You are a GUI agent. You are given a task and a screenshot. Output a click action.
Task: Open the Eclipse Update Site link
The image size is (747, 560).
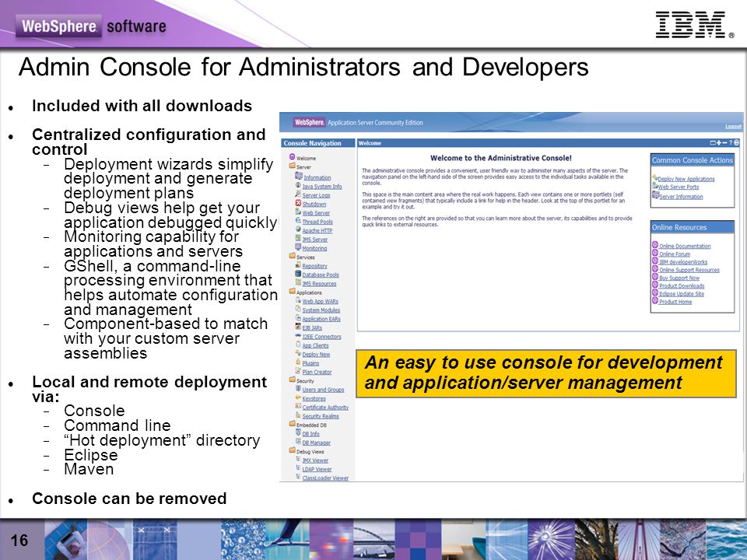coord(682,294)
